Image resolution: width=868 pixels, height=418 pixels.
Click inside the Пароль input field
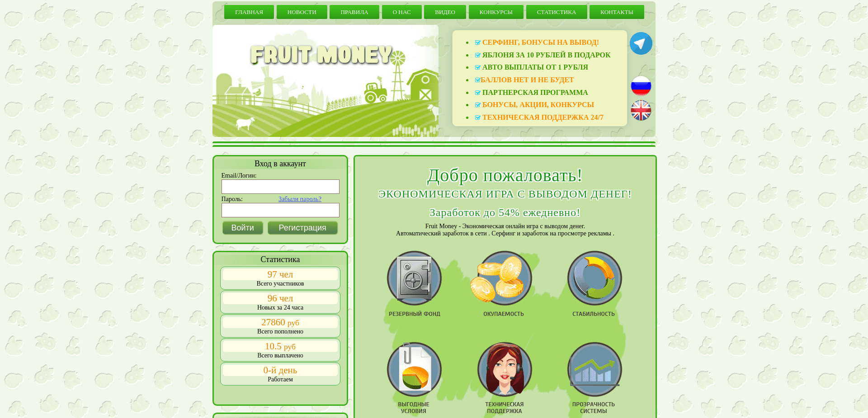280,210
